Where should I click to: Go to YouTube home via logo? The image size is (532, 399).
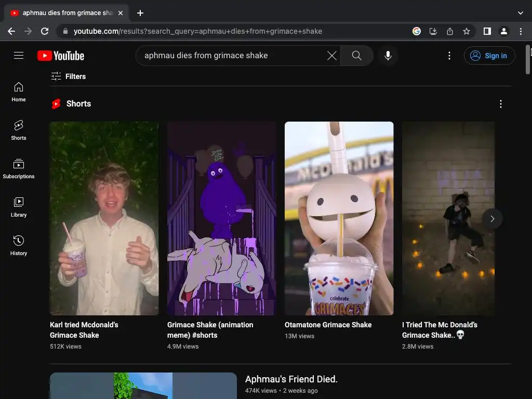61,56
